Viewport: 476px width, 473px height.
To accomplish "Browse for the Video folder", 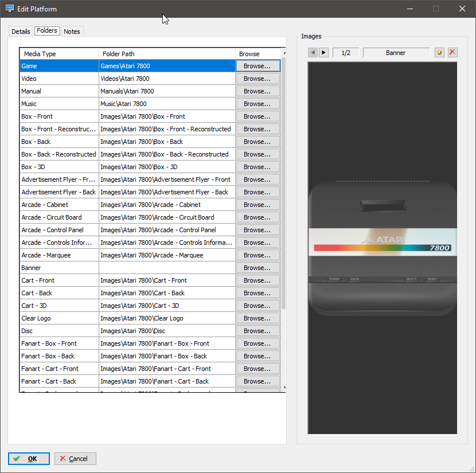I will tap(257, 79).
